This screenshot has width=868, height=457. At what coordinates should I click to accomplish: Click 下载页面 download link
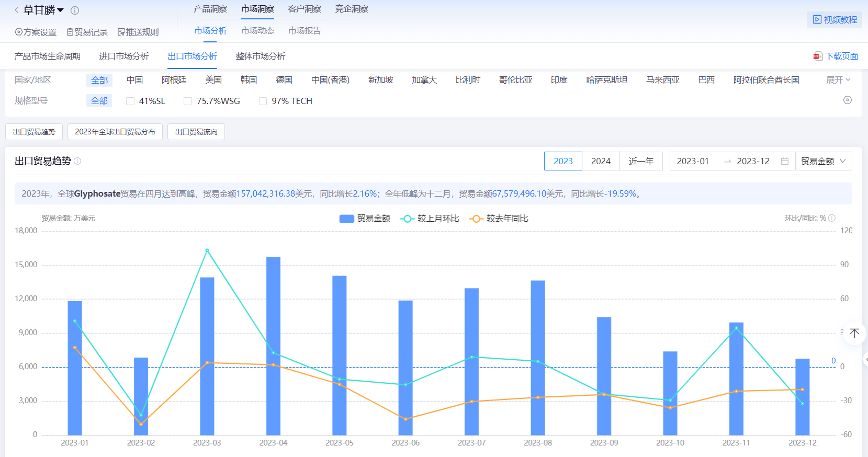coord(836,56)
